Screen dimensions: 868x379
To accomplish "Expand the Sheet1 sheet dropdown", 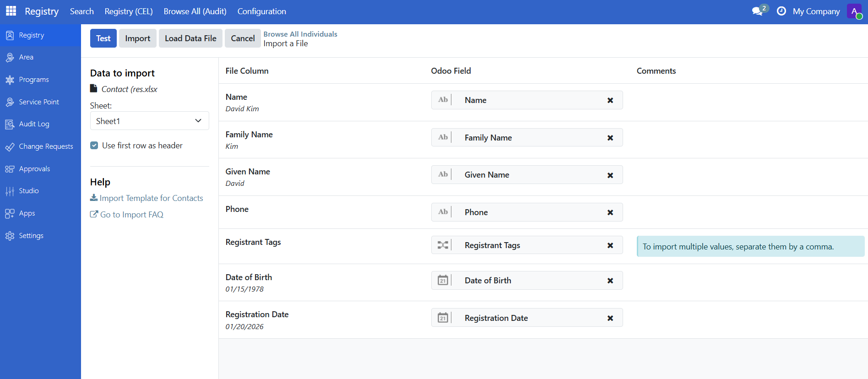I will [149, 121].
